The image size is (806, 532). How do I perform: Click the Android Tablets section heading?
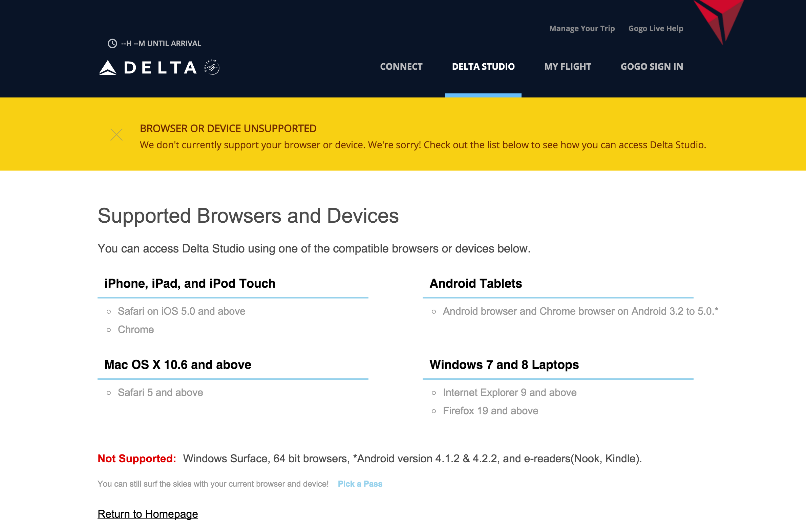coord(476,283)
